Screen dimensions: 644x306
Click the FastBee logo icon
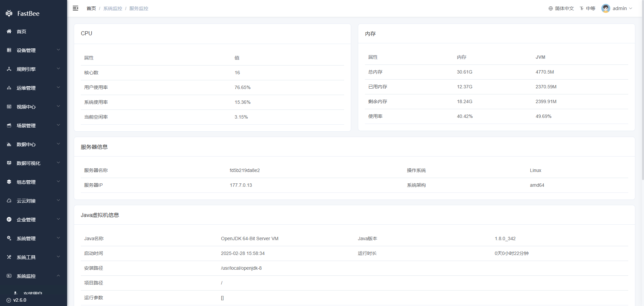click(x=9, y=13)
